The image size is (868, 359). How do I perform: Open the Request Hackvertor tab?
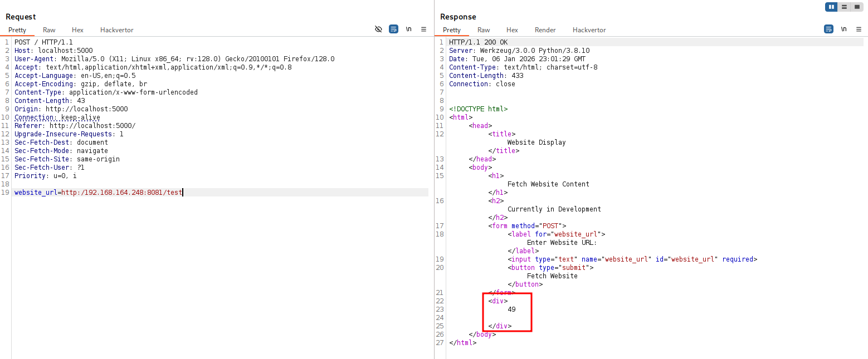pyautogui.click(x=116, y=30)
